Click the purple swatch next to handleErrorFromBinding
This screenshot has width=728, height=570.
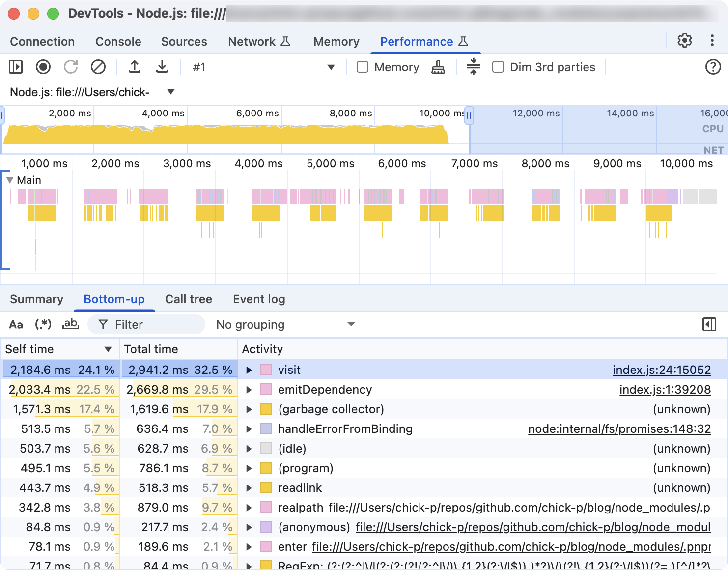click(266, 429)
